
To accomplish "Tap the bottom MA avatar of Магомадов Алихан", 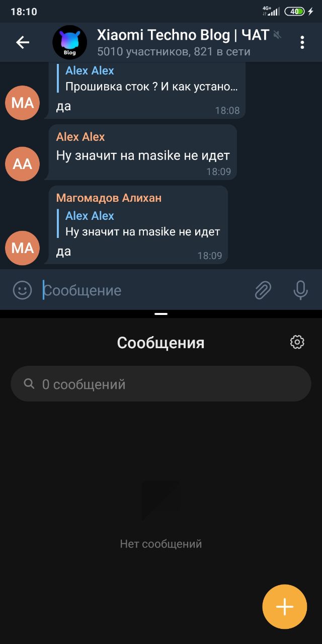I will click(x=22, y=248).
